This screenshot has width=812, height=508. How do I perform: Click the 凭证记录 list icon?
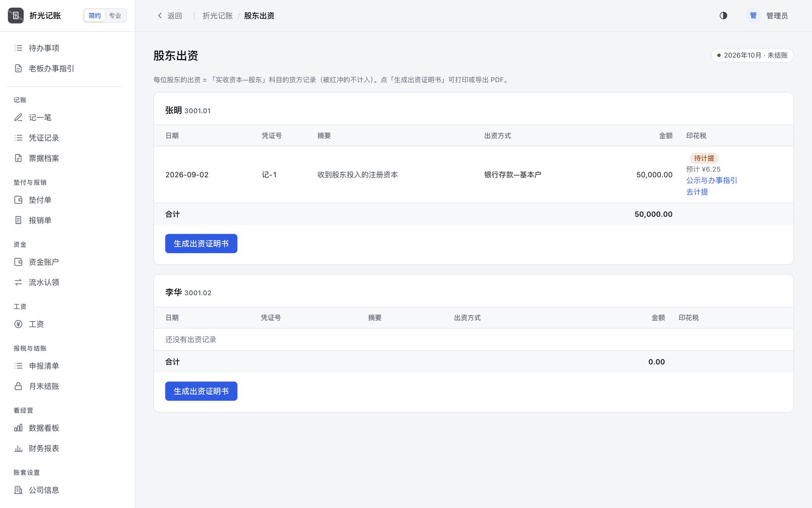pyautogui.click(x=19, y=138)
